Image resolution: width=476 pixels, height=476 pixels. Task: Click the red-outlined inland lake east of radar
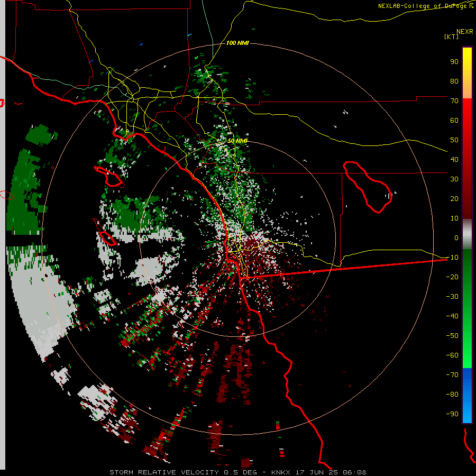tap(368, 187)
